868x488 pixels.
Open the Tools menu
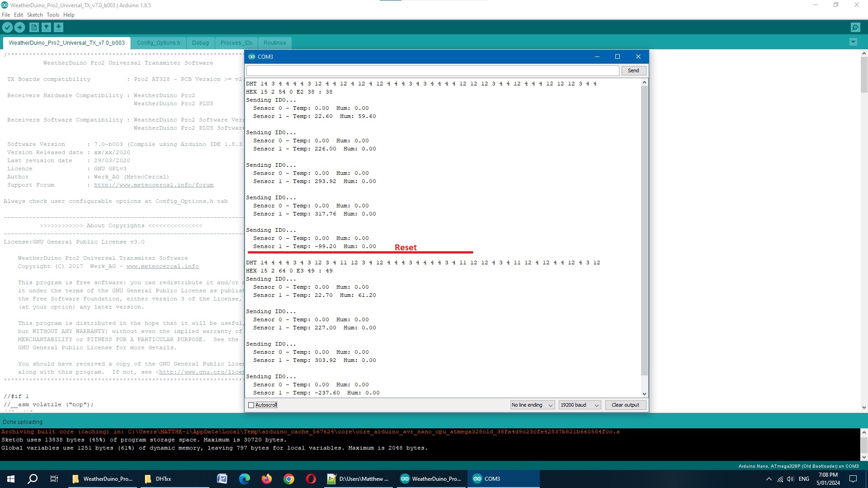[52, 15]
